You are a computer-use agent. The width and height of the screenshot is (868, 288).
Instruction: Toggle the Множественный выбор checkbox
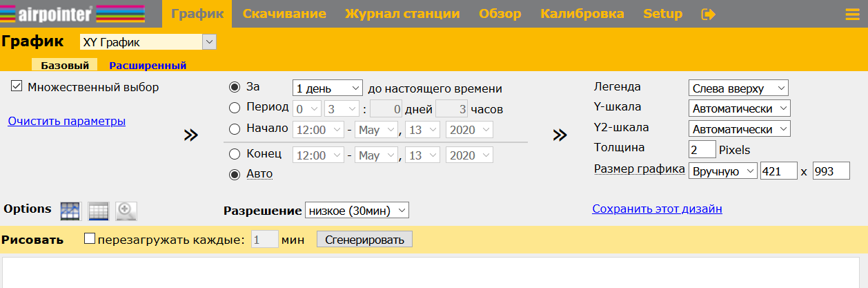click(x=17, y=87)
